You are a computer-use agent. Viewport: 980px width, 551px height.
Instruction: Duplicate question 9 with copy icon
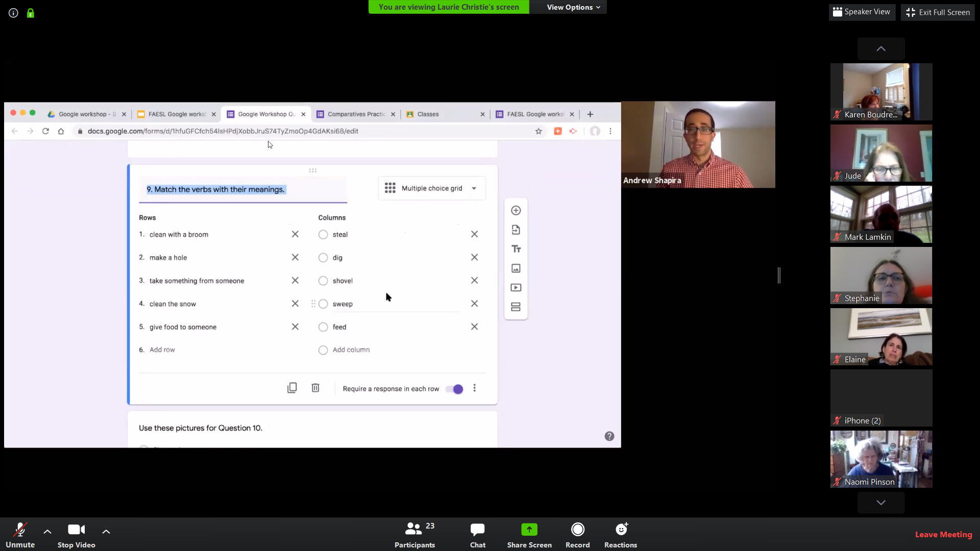(292, 388)
